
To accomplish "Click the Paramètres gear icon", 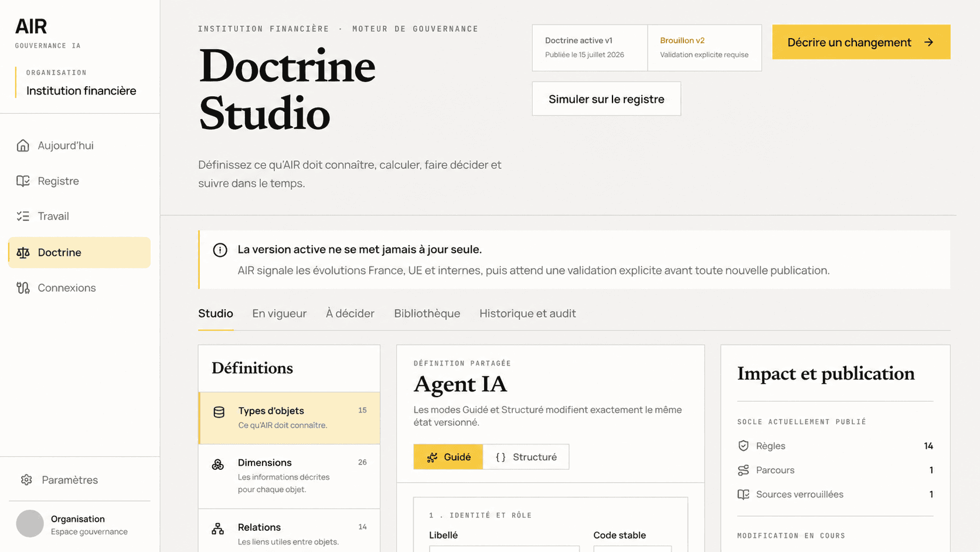I will click(26, 480).
